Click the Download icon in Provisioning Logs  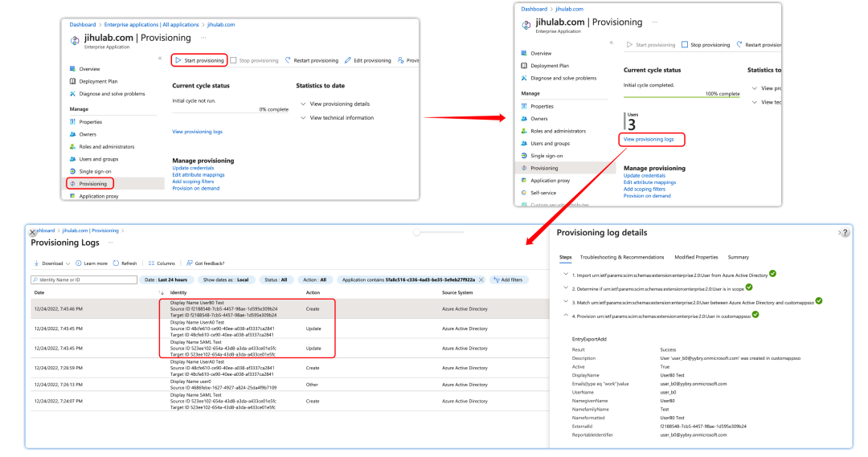36,263
